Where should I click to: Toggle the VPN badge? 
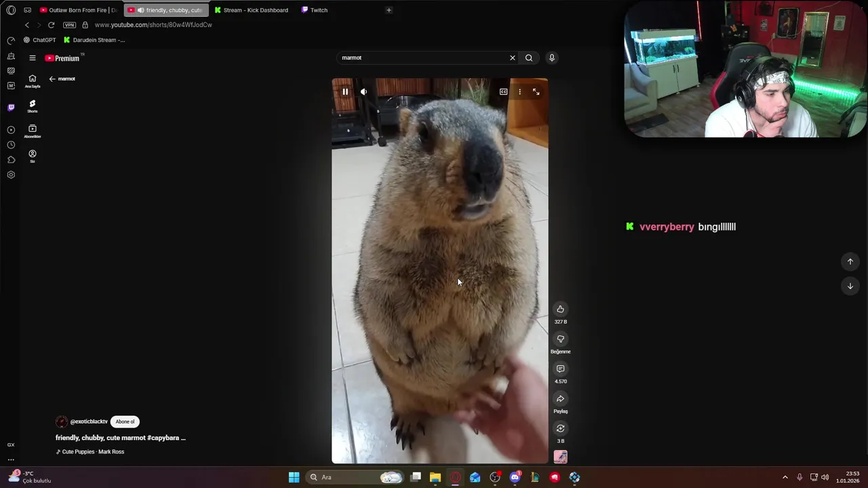coord(69,25)
